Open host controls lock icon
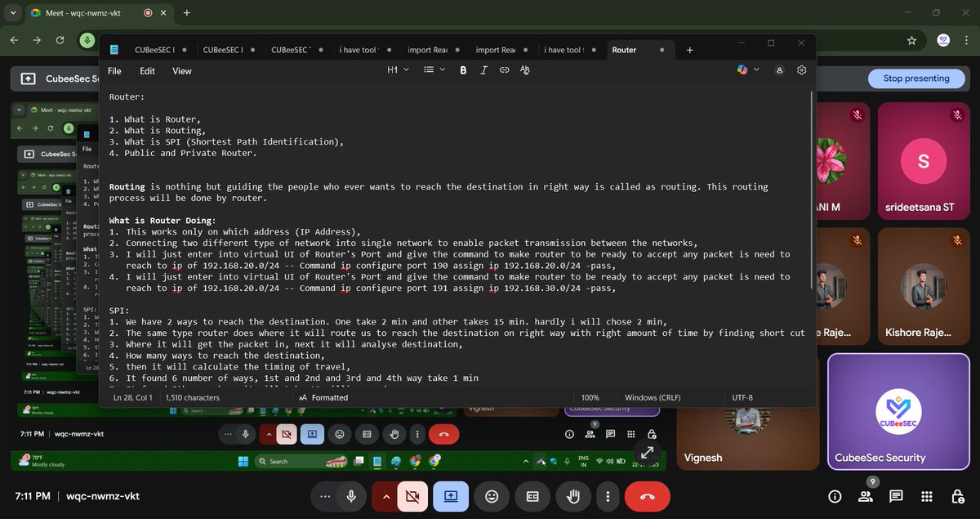Screen dimensions: 980x519 pyautogui.click(x=957, y=496)
